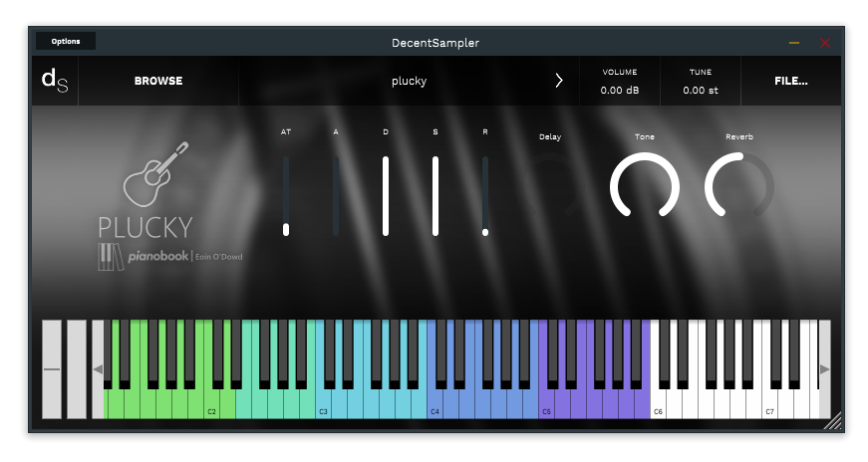Shift keyboard down with left arrow
Screen dimensions: 868x462
click(98, 369)
